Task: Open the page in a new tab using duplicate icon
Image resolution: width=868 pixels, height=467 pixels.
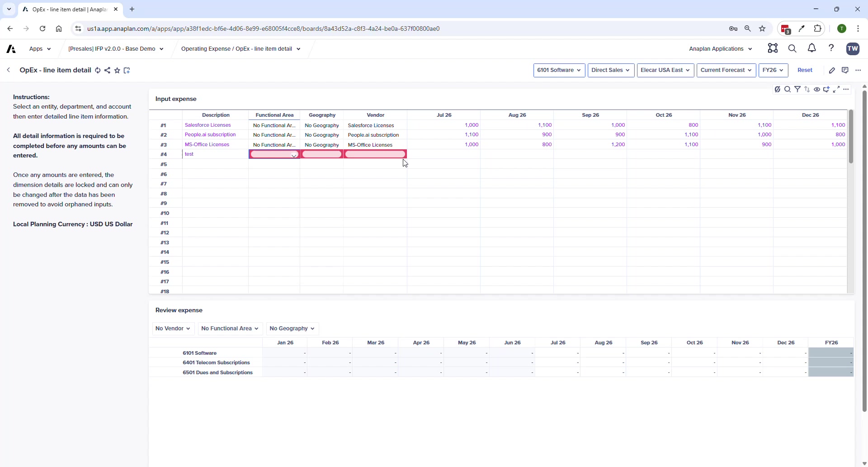Action: point(127,70)
